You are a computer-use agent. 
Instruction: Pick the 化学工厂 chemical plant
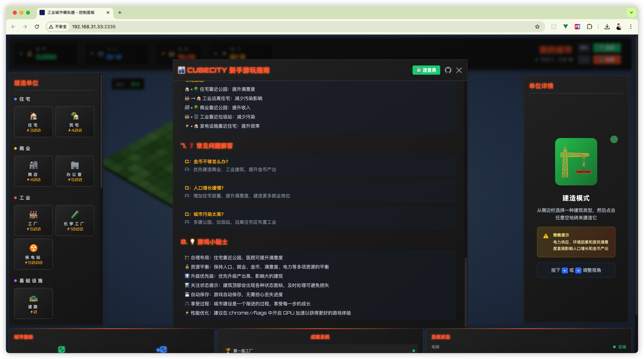click(75, 220)
